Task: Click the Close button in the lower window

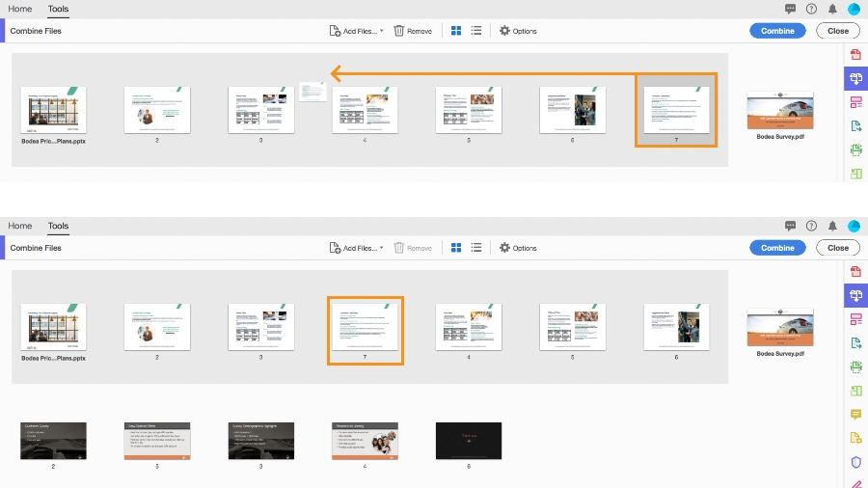Action: pos(837,248)
